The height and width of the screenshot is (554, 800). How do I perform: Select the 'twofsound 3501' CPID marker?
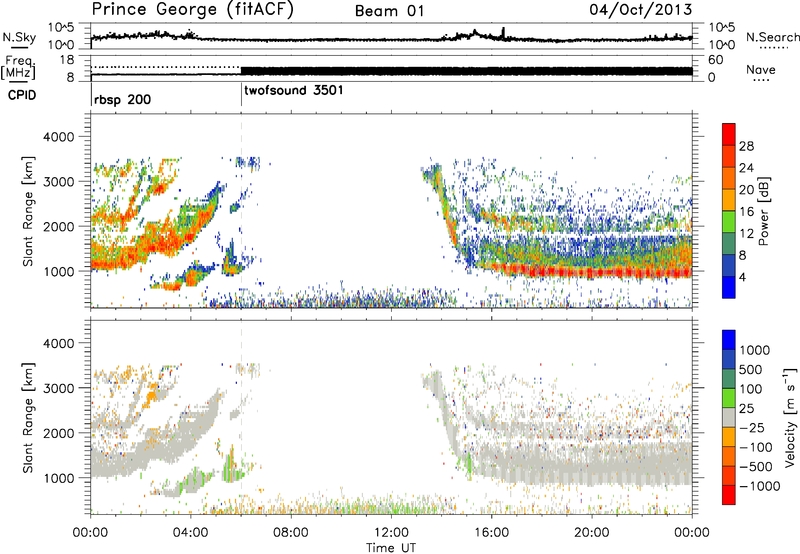(294, 91)
